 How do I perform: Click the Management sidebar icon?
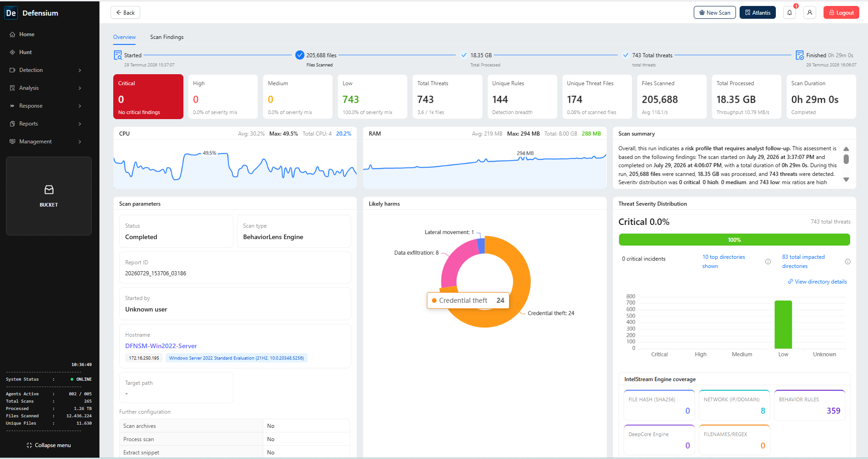click(12, 142)
